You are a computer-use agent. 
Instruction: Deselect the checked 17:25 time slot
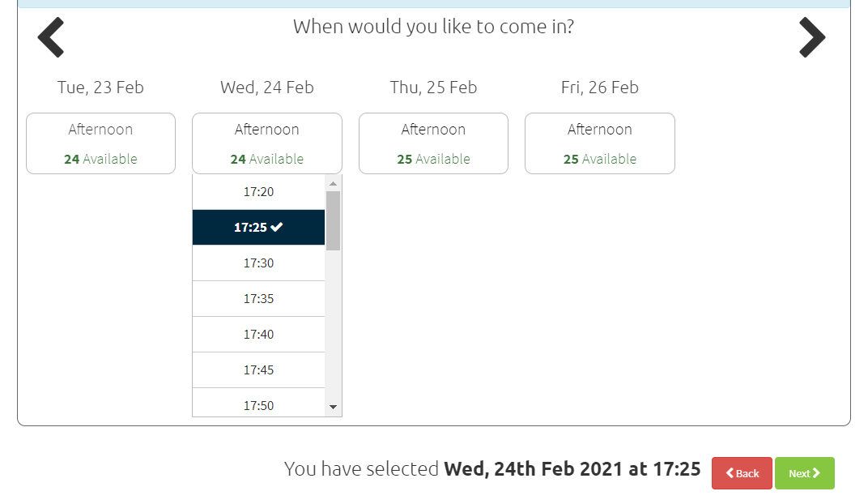(x=258, y=227)
